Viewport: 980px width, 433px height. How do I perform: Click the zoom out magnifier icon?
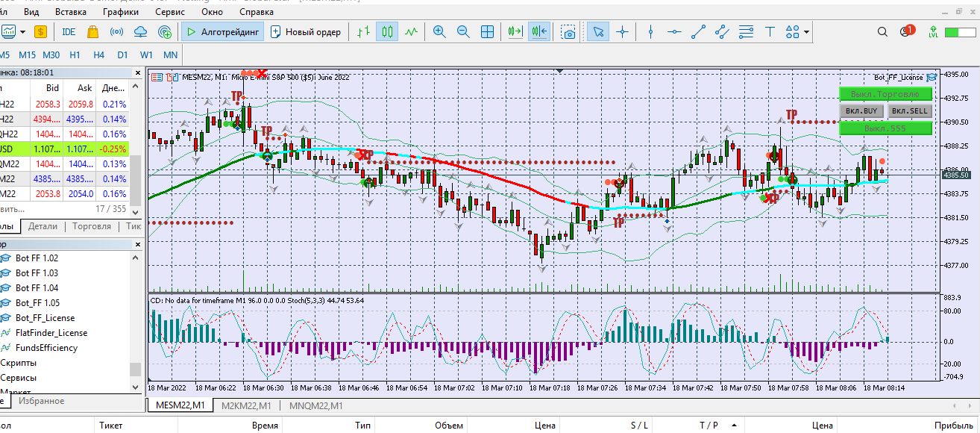pos(463,32)
